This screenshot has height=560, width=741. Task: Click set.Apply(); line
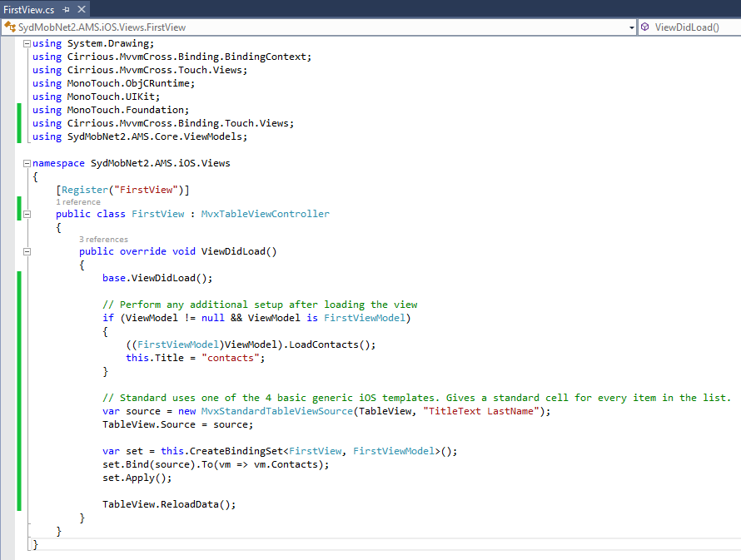pos(137,478)
